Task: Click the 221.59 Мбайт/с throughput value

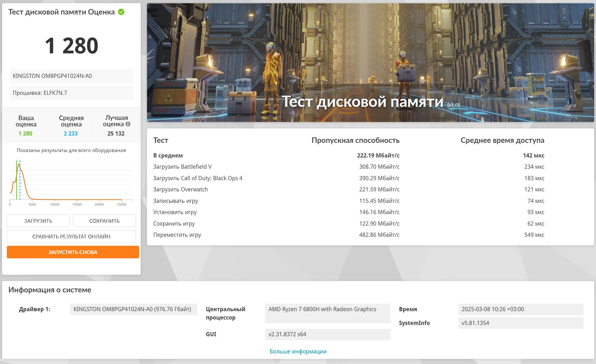Action: (x=379, y=189)
